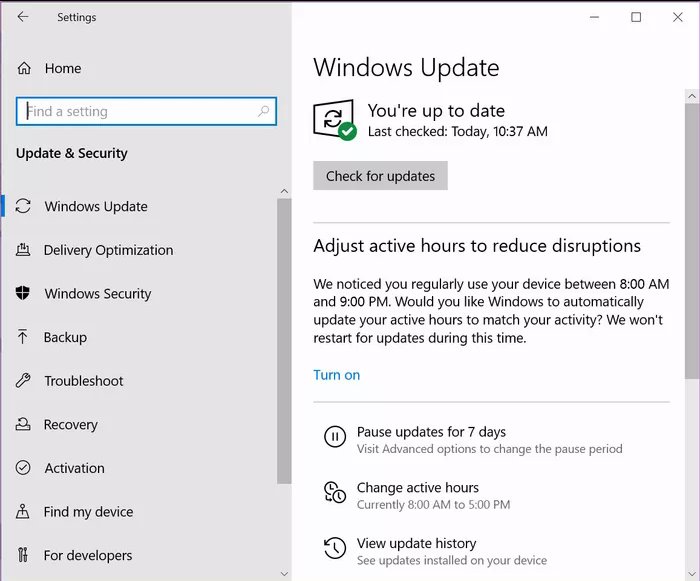This screenshot has height=581, width=700.
Task: Click 'See updates installed on your device' text
Action: [452, 560]
